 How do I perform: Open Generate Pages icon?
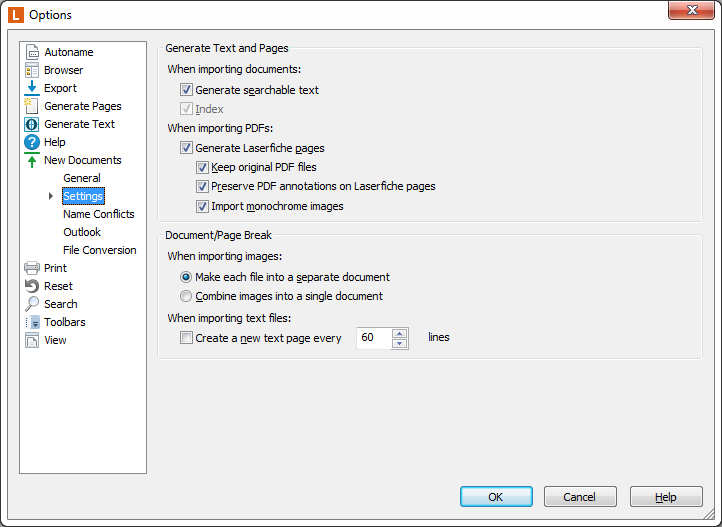tap(32, 106)
